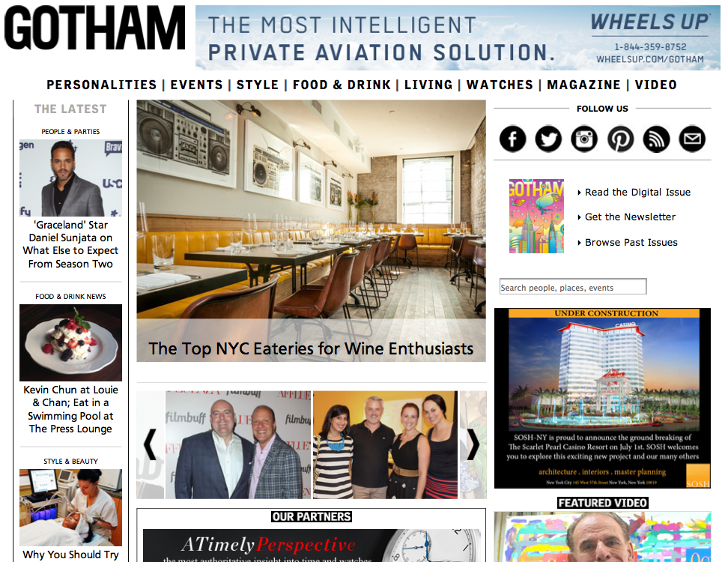728x562 pixels.
Task: Open the Facebook follow icon
Action: (x=512, y=139)
